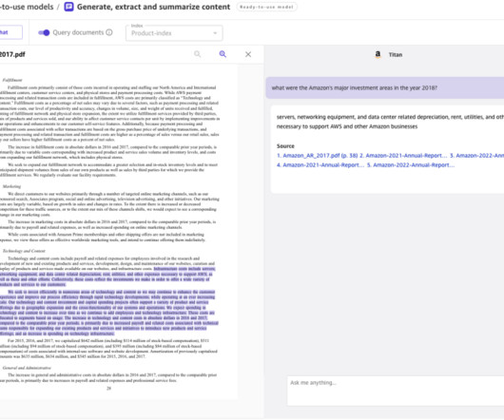Click the Technology and Content heading

(x=24, y=251)
